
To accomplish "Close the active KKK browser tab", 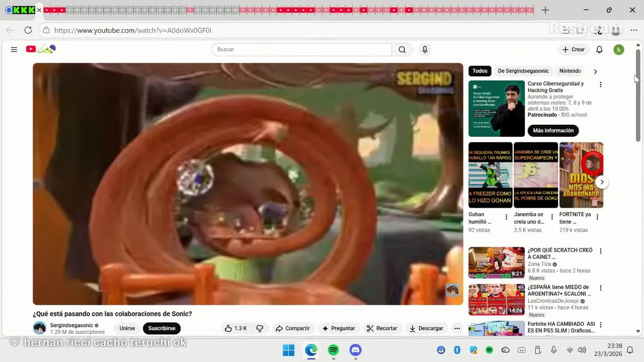I will [39, 10].
